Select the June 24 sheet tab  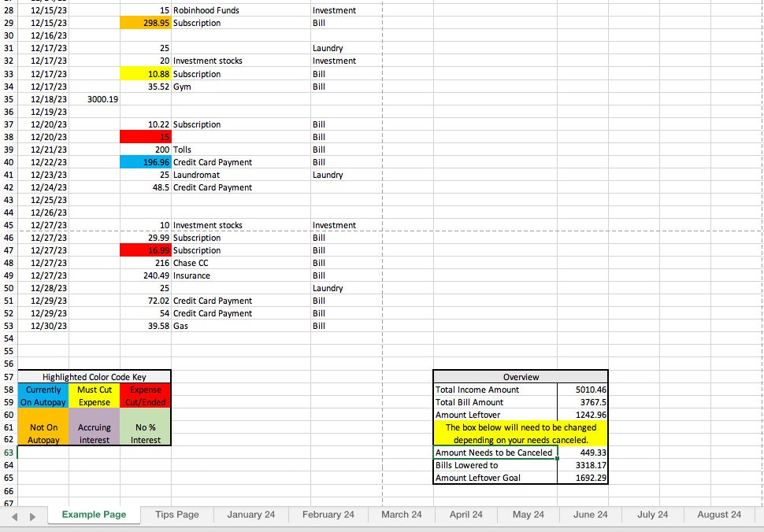pos(590,514)
